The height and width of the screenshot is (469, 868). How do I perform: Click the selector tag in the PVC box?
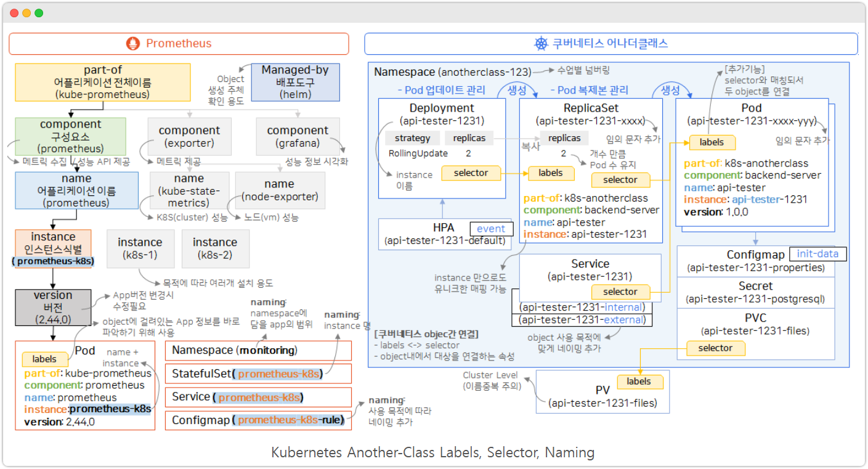tap(715, 348)
